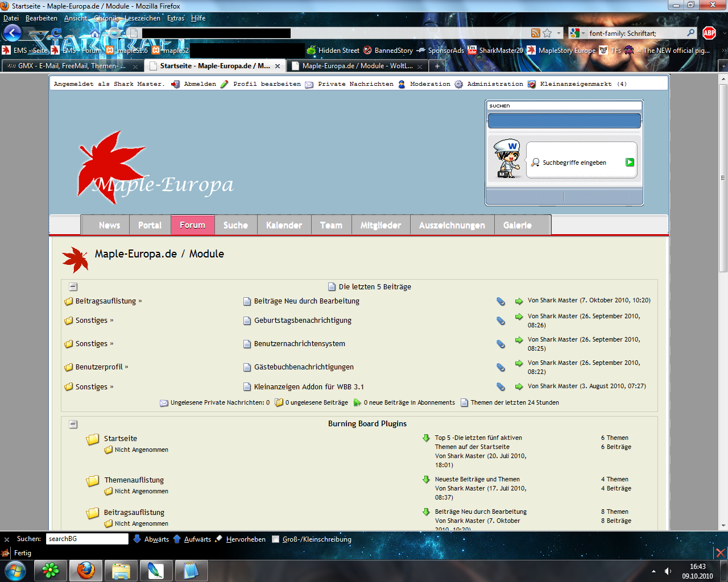Viewport: 728px width, 582px height.
Task: Click paperclip icon in Benutzernachrichtensystem row
Action: coord(500,344)
